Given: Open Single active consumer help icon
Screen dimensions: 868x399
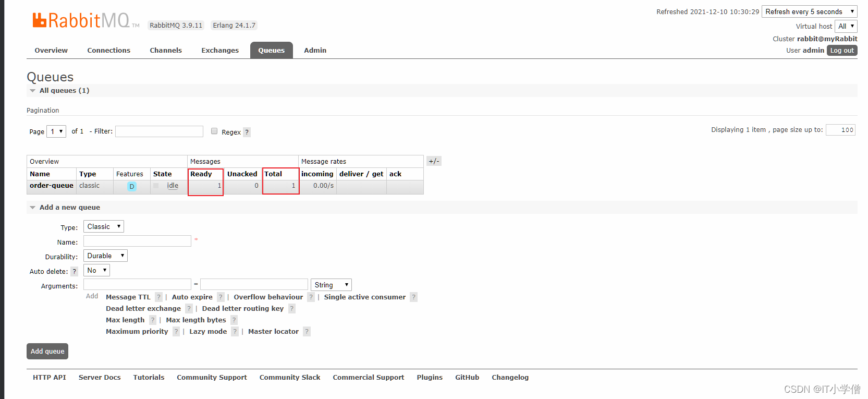Looking at the screenshot, I should click(414, 297).
